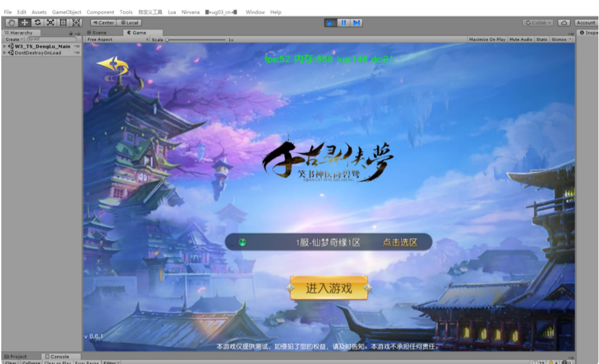Viewport: 599px width, 364px height.
Task: Open the GameObject menu
Action: click(66, 12)
